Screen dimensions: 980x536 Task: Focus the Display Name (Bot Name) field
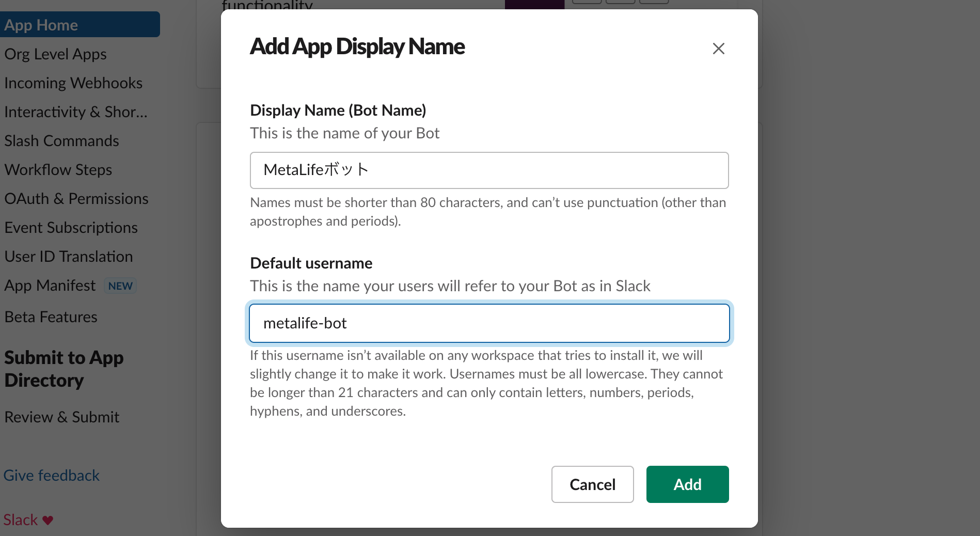coord(489,170)
